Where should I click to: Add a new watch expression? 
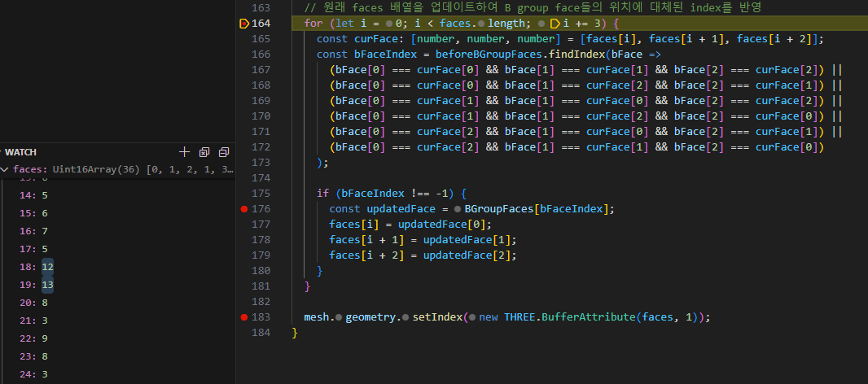(184, 152)
